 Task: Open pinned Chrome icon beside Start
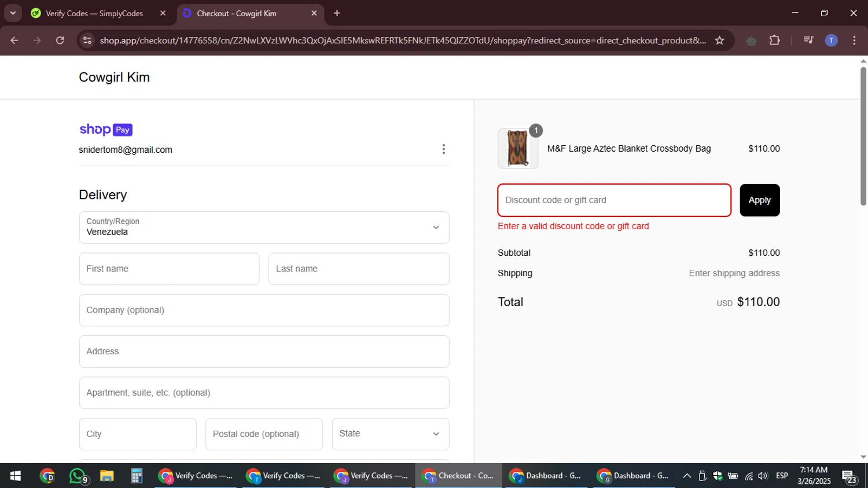coord(47,476)
